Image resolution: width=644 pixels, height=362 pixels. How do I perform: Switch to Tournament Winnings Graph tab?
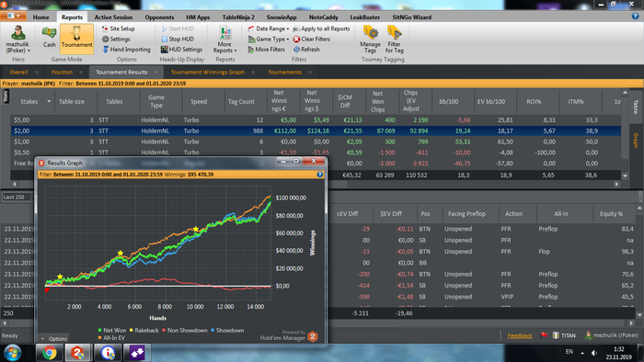pyautogui.click(x=207, y=73)
